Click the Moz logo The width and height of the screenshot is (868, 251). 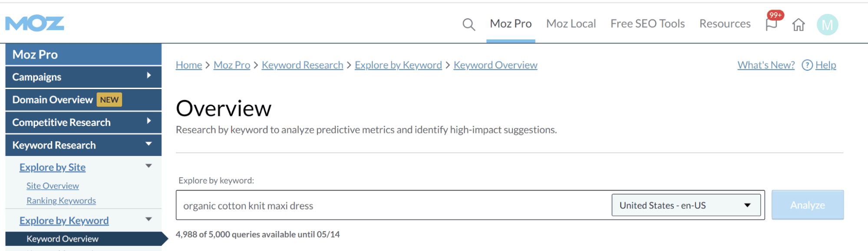[x=35, y=23]
